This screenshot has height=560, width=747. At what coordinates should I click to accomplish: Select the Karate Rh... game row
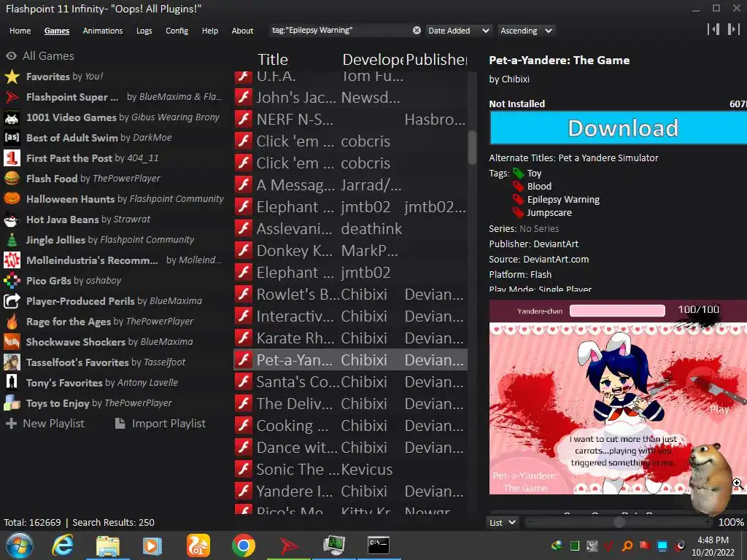click(351, 338)
